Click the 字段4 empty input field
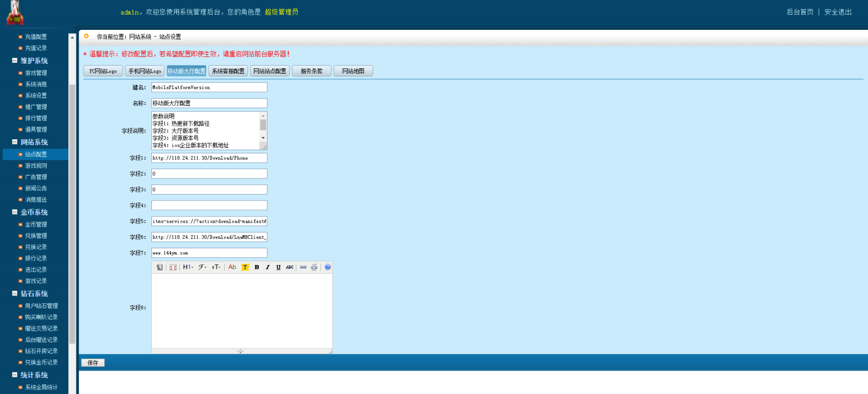 tap(209, 205)
